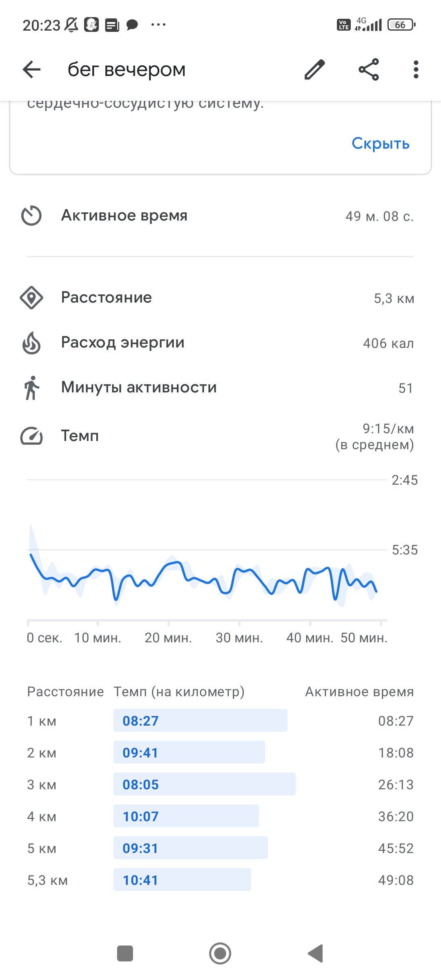Tap the Android home button

pos(220,953)
